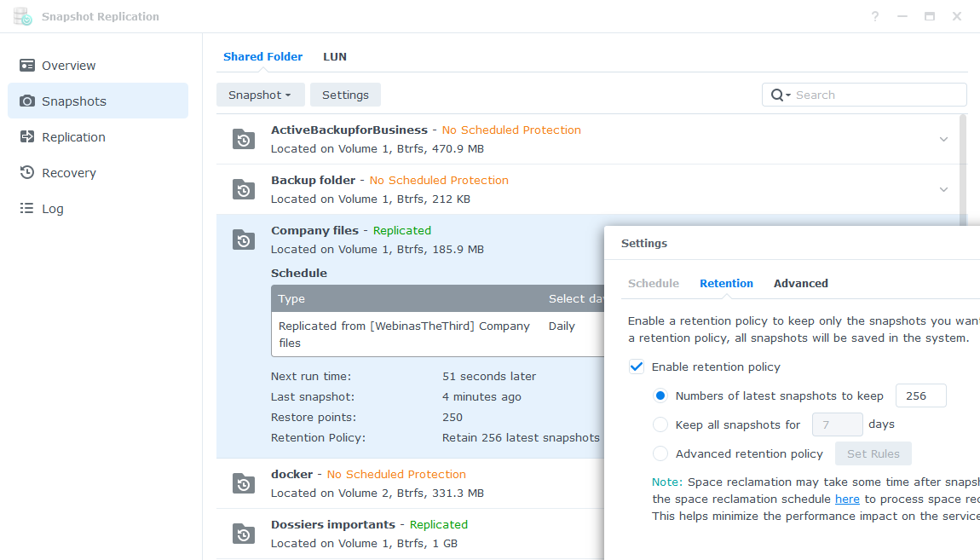This screenshot has height=560, width=980.
Task: Click the docker folder snapshot icon
Action: coord(244,483)
